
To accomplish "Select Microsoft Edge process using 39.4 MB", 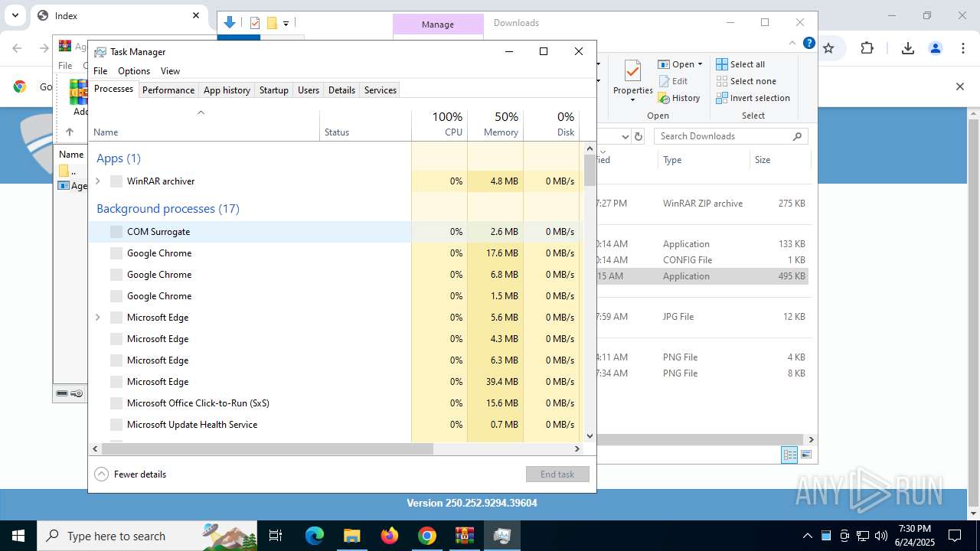I will tap(335, 382).
